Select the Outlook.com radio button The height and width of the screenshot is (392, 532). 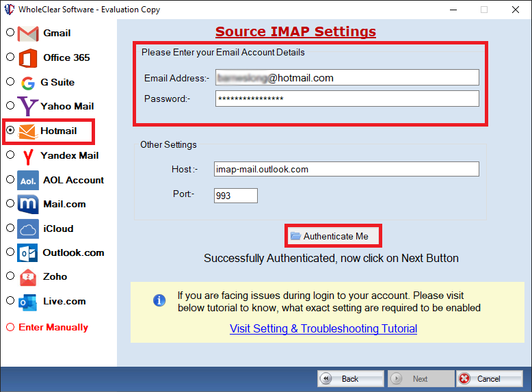click(10, 252)
